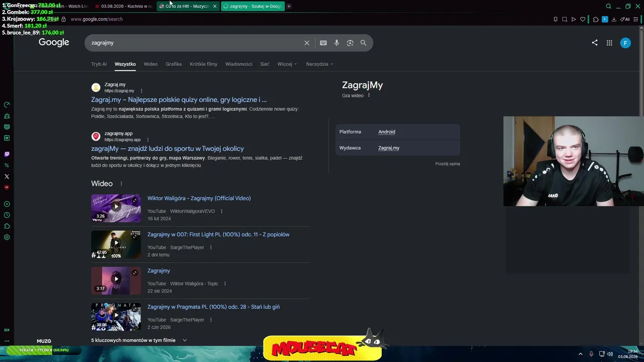Open the easy setup sliders icon
This screenshot has height=362, width=644.
(636, 19)
